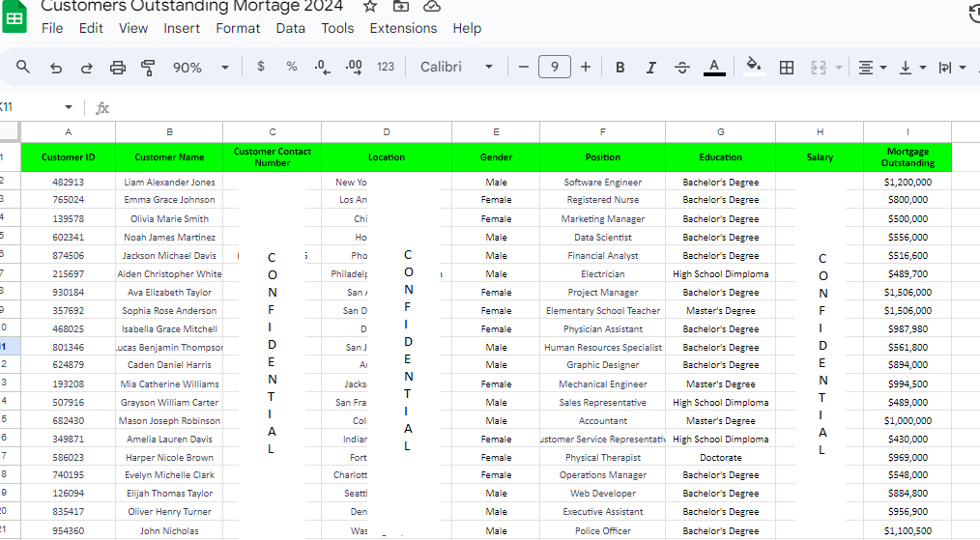Open the zoom 90% dropdown
The height and width of the screenshot is (540, 980).
tap(201, 68)
